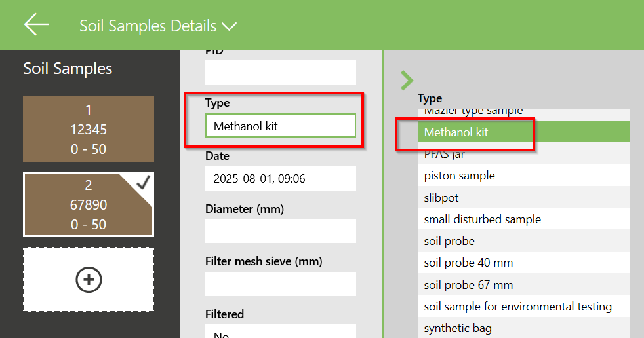Click the Date field 2025-08-01

pyautogui.click(x=280, y=178)
